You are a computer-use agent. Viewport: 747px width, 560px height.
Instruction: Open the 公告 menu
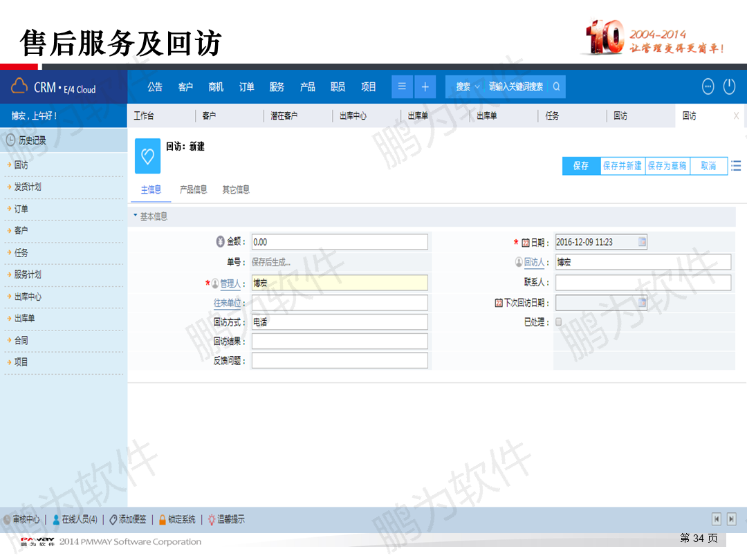coord(155,86)
